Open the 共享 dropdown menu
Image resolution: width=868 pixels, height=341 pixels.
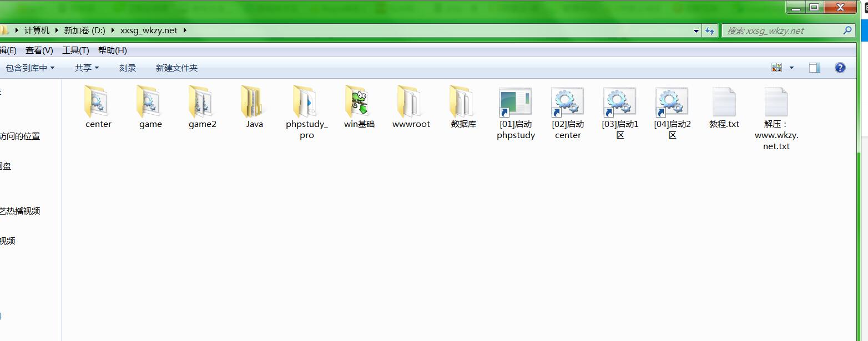87,68
